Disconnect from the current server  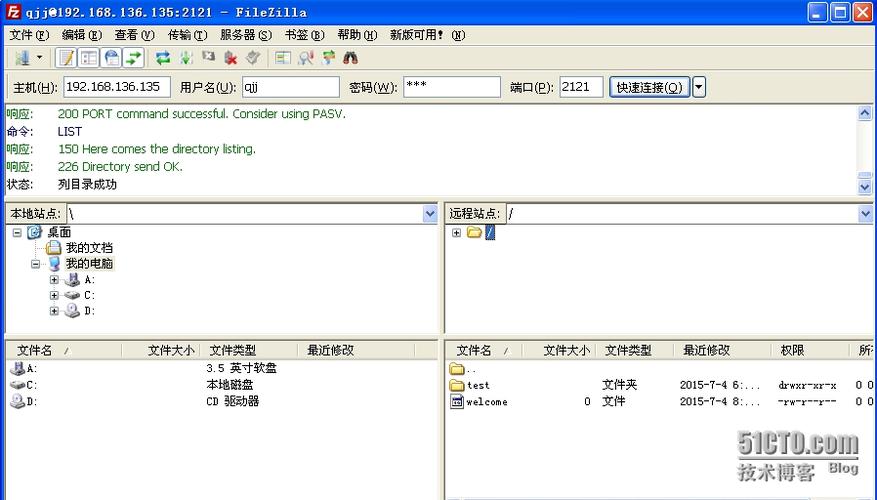pos(230,58)
